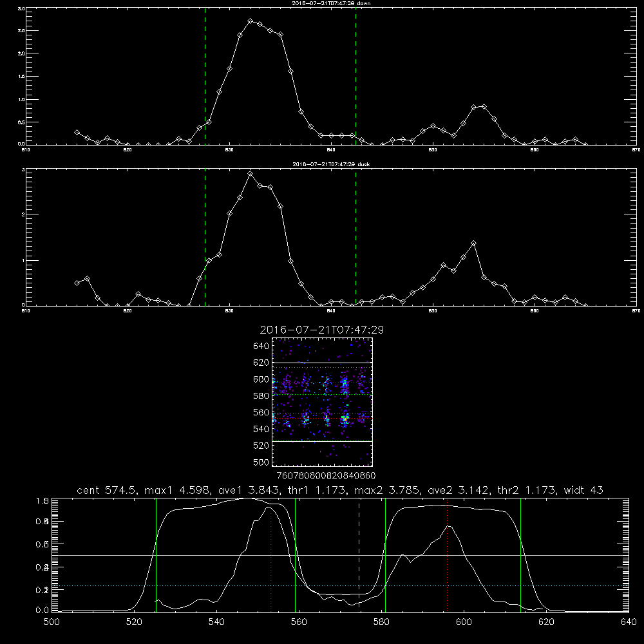Click y-axis label 640 beside the detector image

(x=261, y=346)
